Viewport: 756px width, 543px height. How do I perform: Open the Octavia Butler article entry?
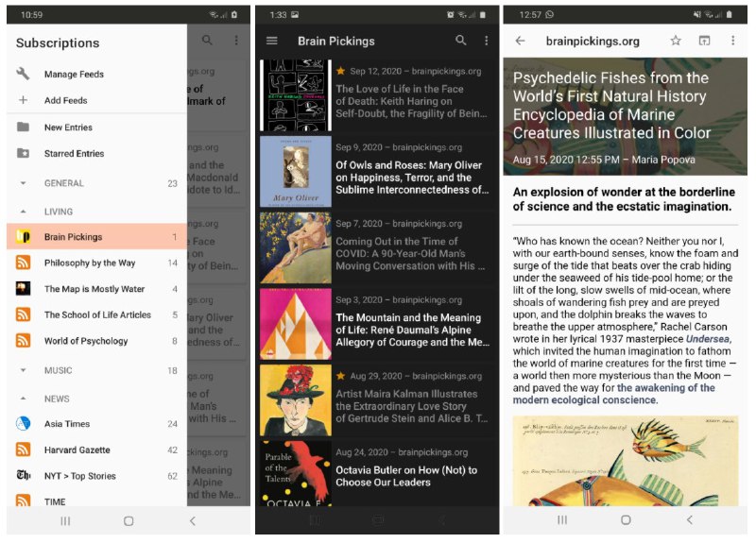[x=406, y=476]
